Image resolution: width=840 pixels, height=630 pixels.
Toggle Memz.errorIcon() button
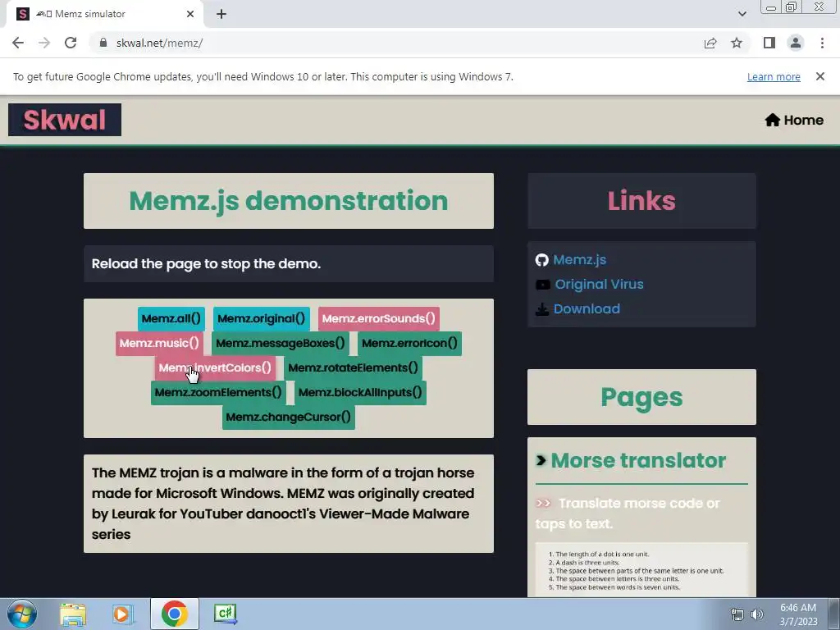point(409,344)
